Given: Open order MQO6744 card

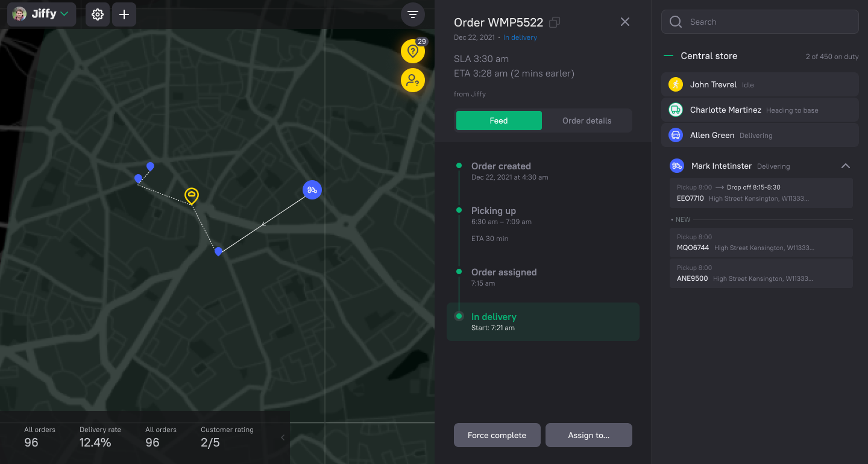Looking at the screenshot, I should [x=761, y=242].
